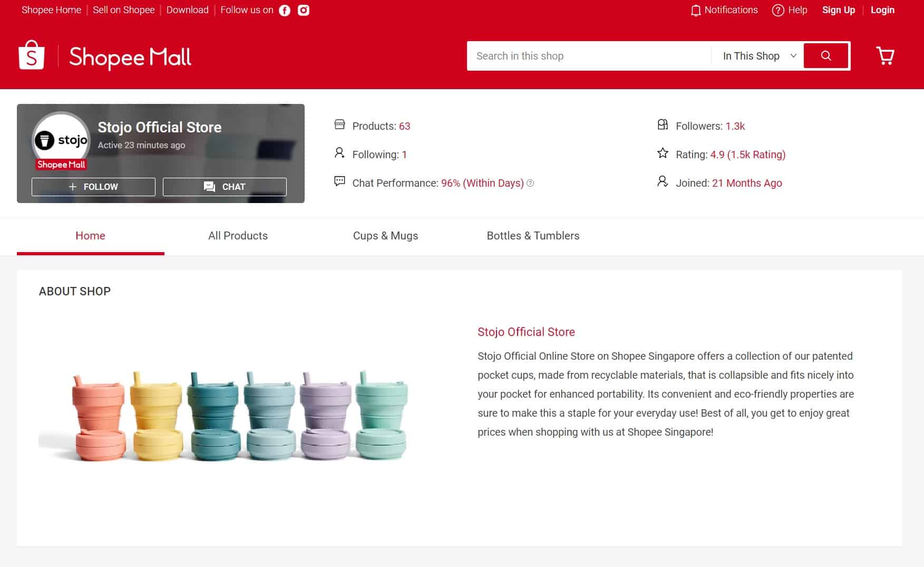
Task: Click the Stojo Official Store banner title
Action: [x=159, y=127]
